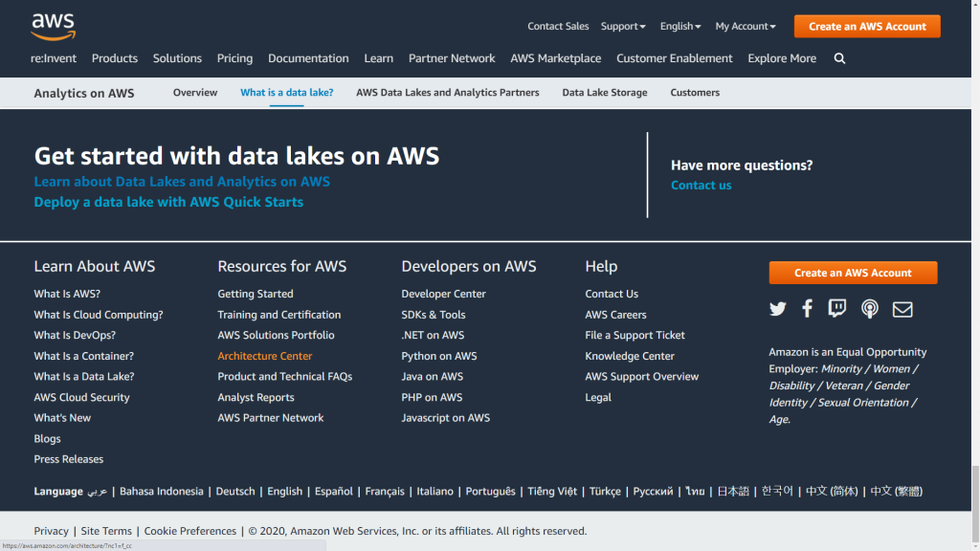Select the Data Lake Storage tab

(604, 93)
